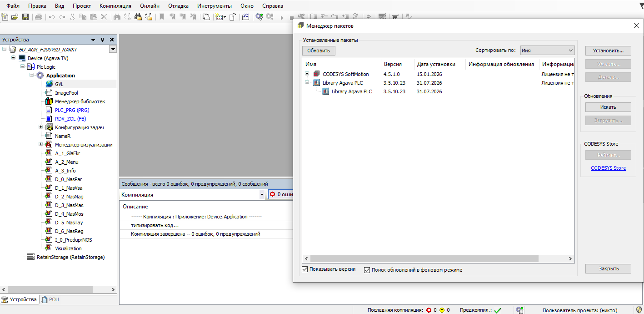The image size is (644, 314).
Task: Toggle Поиск обновлений в фоновом режиме checkbox
Action: [x=367, y=270]
